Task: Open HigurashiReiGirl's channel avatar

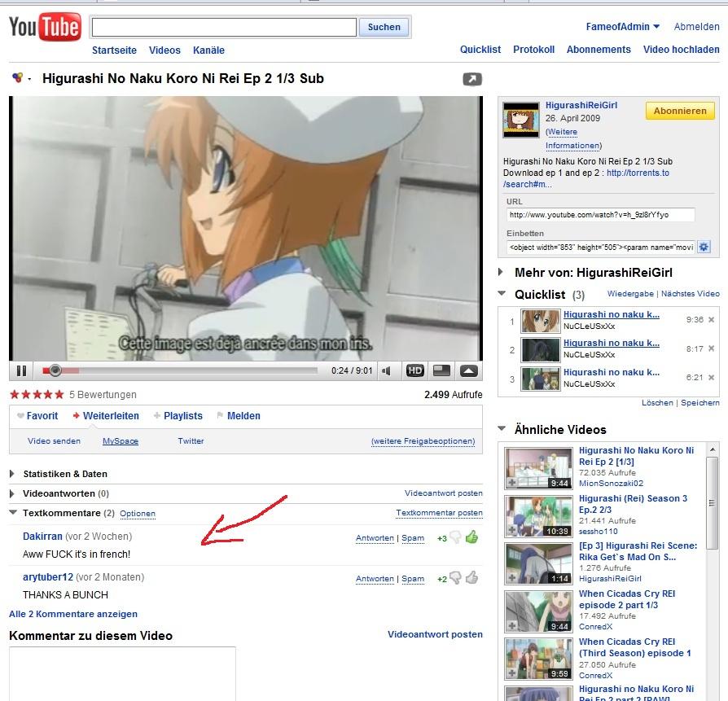Action: 521,120
